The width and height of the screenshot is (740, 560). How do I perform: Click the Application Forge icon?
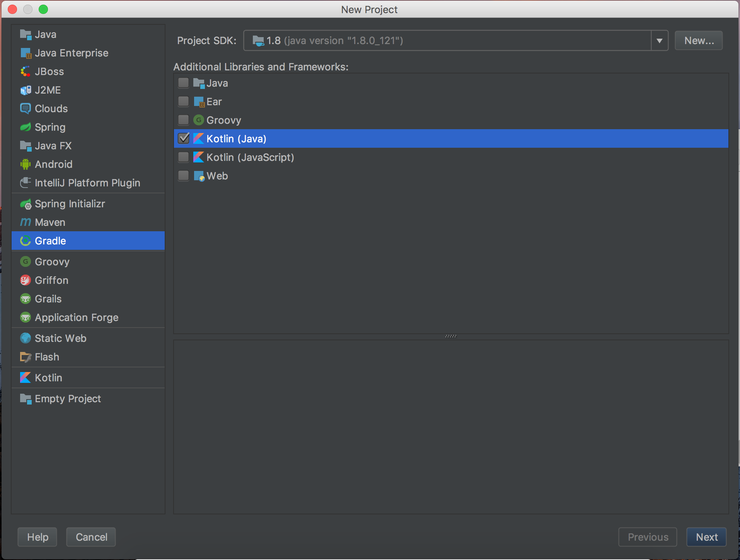click(26, 318)
